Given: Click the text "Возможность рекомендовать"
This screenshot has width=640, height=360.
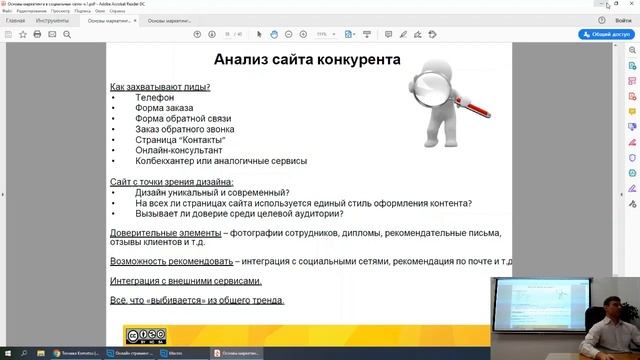Looking at the screenshot, I should click(x=171, y=261).
